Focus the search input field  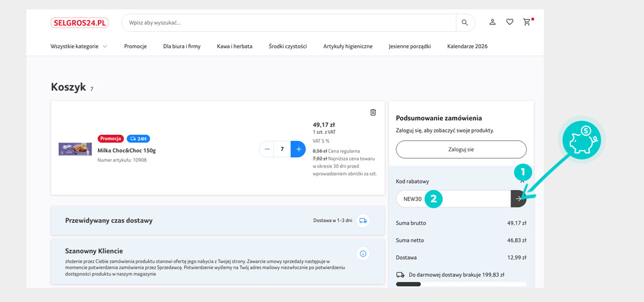tap(290, 23)
